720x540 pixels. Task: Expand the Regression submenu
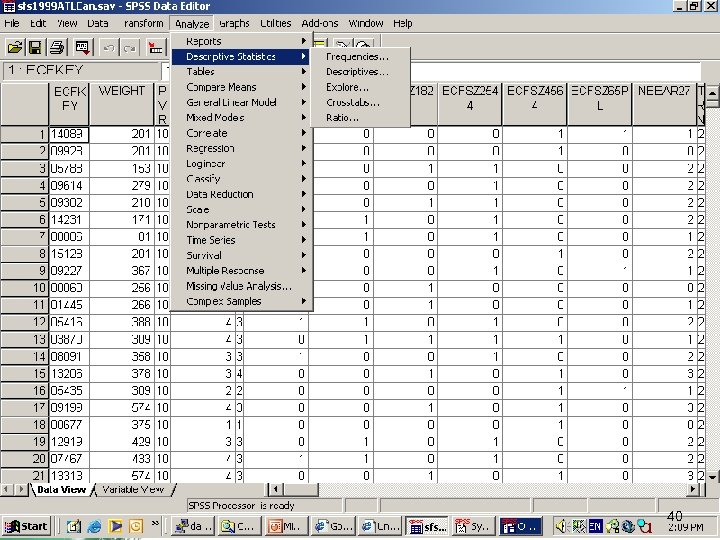242,148
